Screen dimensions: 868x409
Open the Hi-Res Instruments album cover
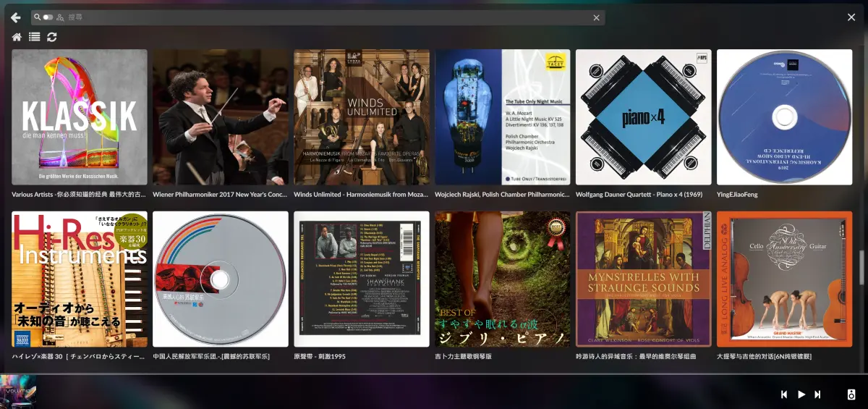pyautogui.click(x=80, y=279)
